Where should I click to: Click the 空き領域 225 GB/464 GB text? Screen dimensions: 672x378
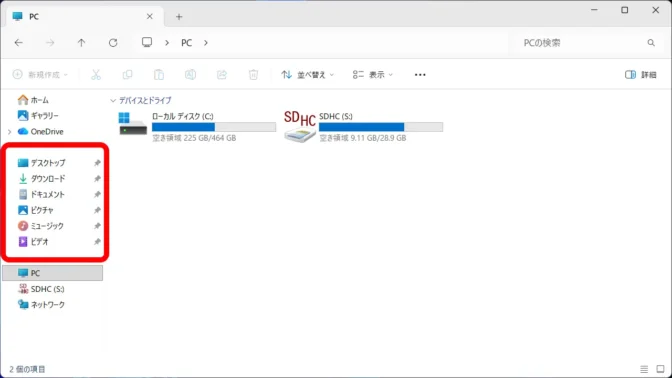(x=194, y=138)
